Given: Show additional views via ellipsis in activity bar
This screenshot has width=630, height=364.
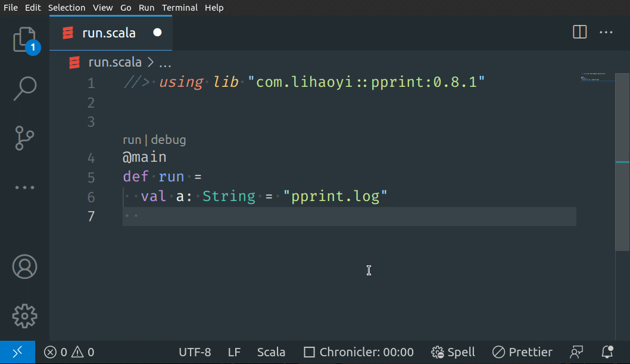Looking at the screenshot, I should click(24, 187).
